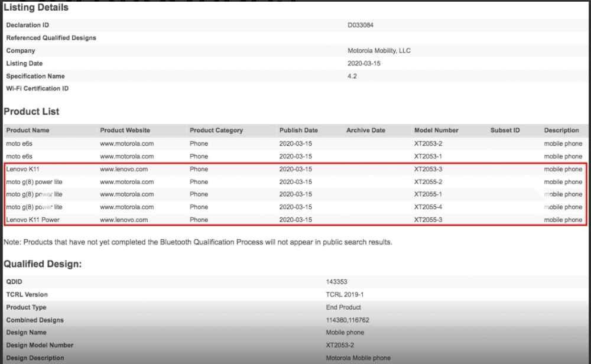Image resolution: width=591 pixels, height=364 pixels.
Task: Click the Listing Details heading
Action: (36, 7)
